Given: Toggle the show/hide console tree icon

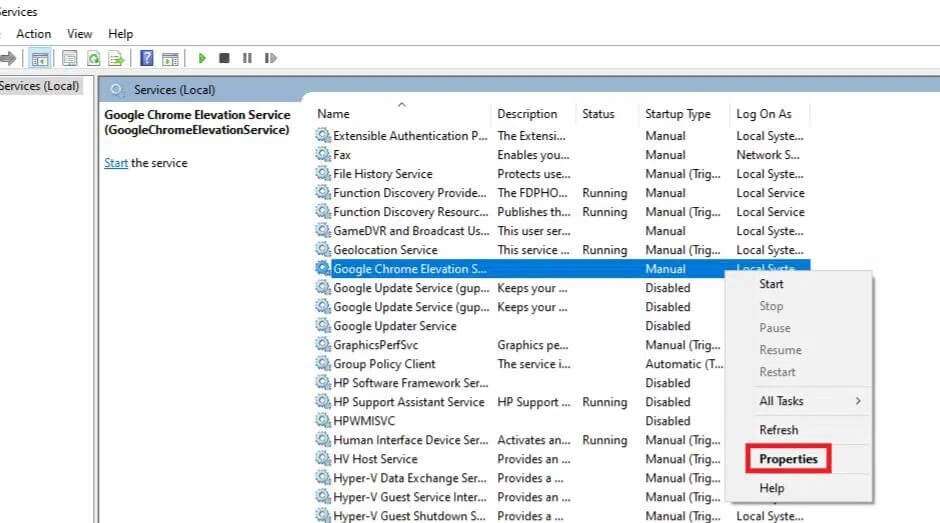Looking at the screenshot, I should [40, 59].
